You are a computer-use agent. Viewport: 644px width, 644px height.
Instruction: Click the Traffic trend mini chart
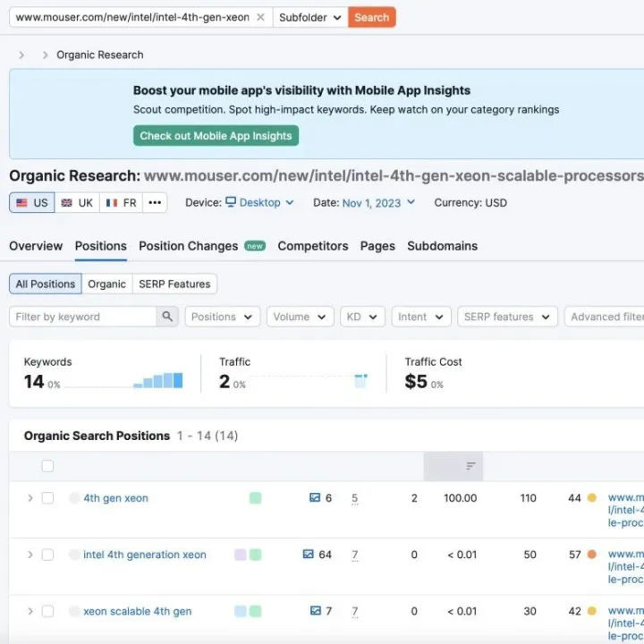click(360, 381)
